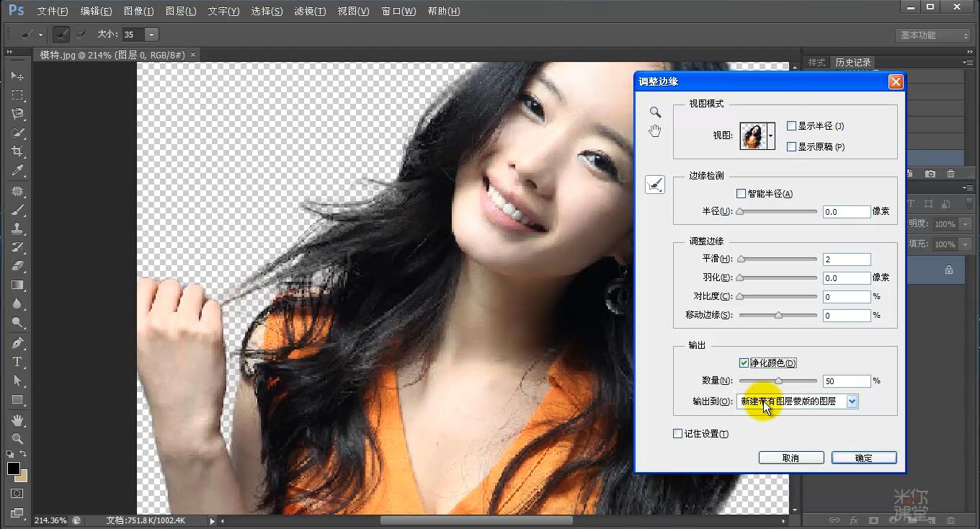Open the 滤镜(T) menu
The width and height of the screenshot is (980, 529).
pos(310,11)
